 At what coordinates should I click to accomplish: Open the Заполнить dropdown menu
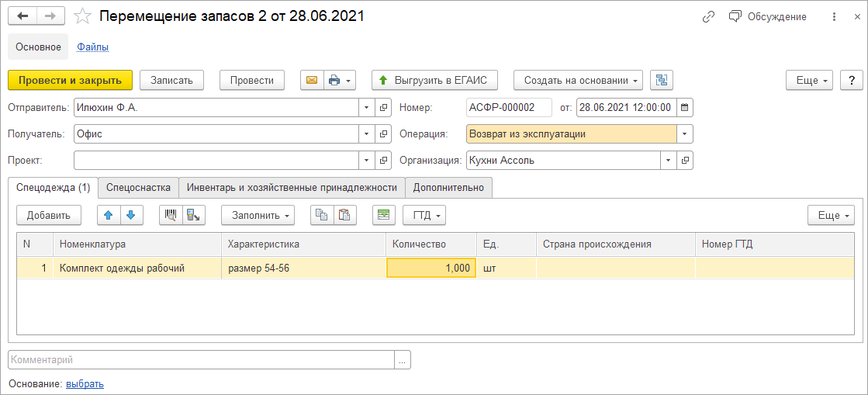pos(258,215)
